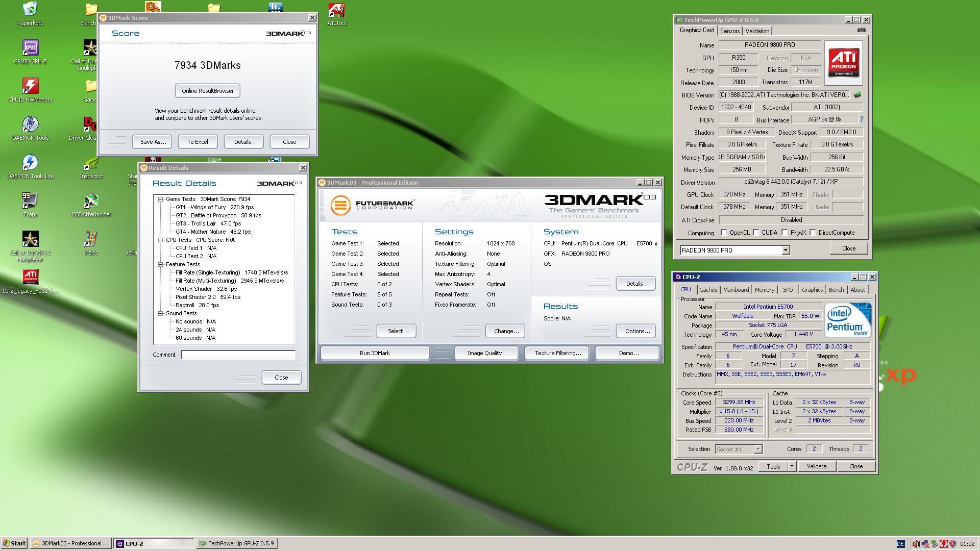
Task: Select the Paint desktop shortcut
Action: click(x=91, y=243)
